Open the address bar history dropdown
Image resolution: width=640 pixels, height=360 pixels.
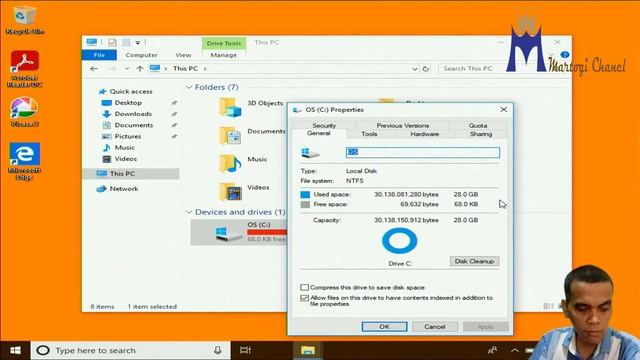pos(415,69)
